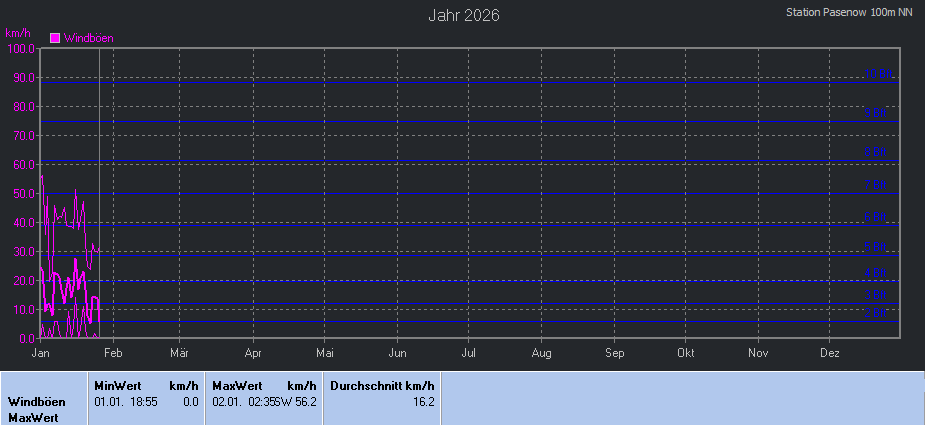Select the Dez month axis label
The image size is (925, 425).
pyautogui.click(x=830, y=353)
